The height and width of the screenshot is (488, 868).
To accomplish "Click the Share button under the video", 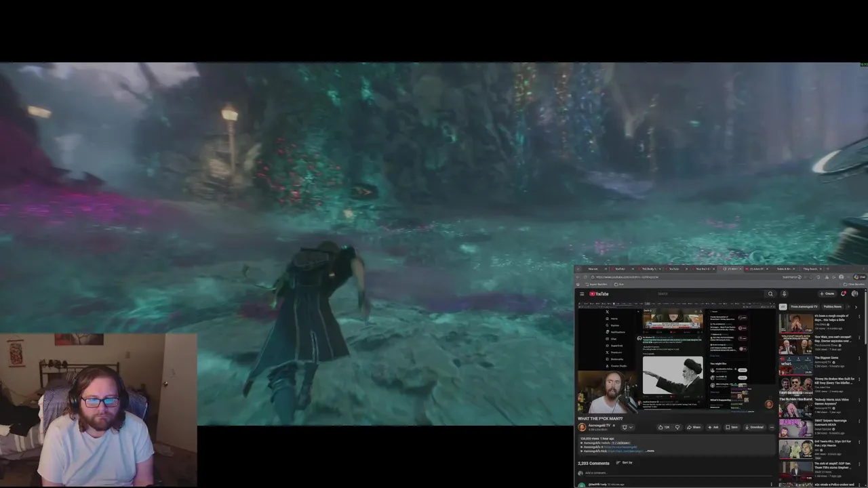I will 694,427.
